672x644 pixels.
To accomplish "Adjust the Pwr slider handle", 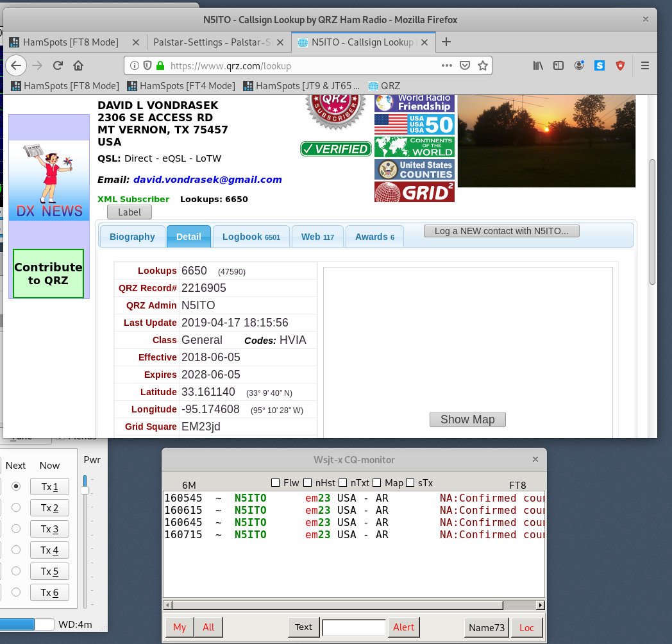I will click(85, 491).
